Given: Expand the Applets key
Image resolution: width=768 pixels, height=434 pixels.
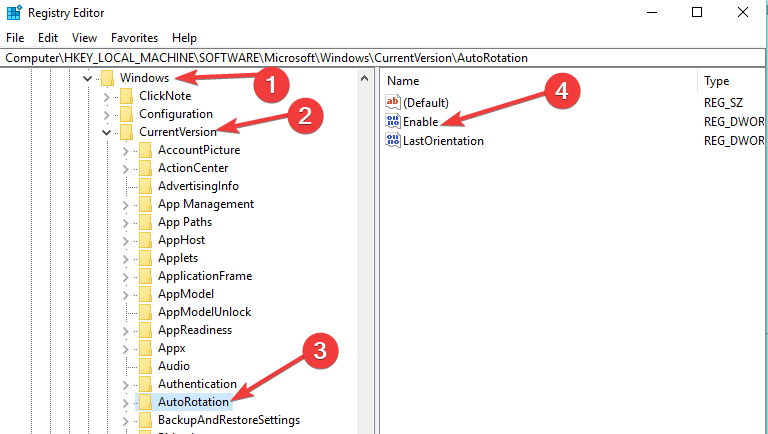Looking at the screenshot, I should (125, 259).
